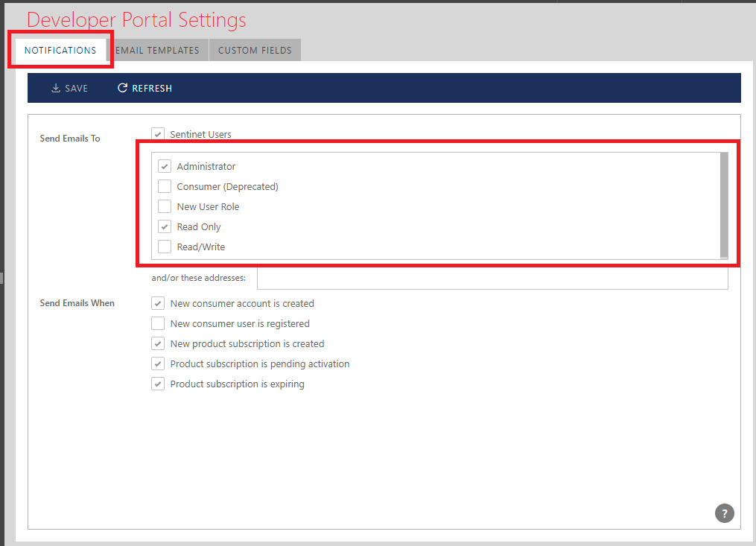The height and width of the screenshot is (546, 756).
Task: Enable the Consumer (Deprecated) role checkbox
Action: click(x=165, y=187)
